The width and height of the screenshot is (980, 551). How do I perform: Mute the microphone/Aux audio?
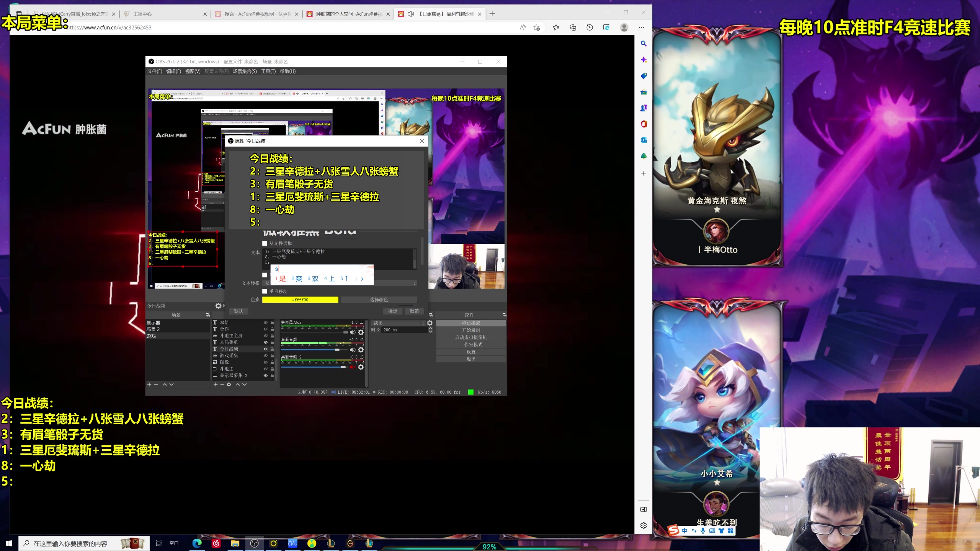353,333
